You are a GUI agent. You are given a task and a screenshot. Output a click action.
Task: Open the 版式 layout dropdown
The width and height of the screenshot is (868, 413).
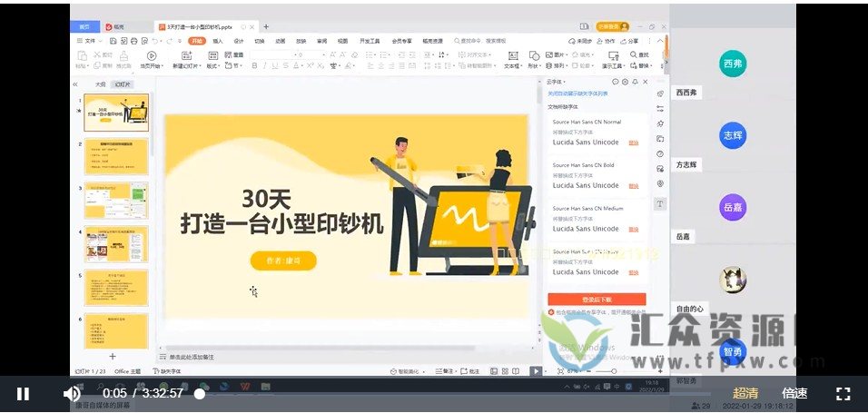point(213,66)
